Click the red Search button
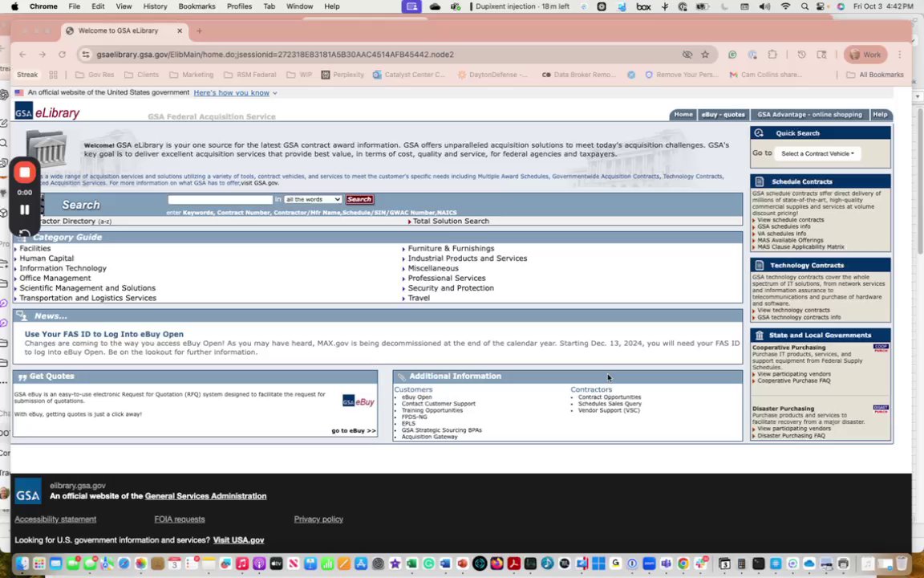Screen dimensions: 924x578 click(x=359, y=199)
